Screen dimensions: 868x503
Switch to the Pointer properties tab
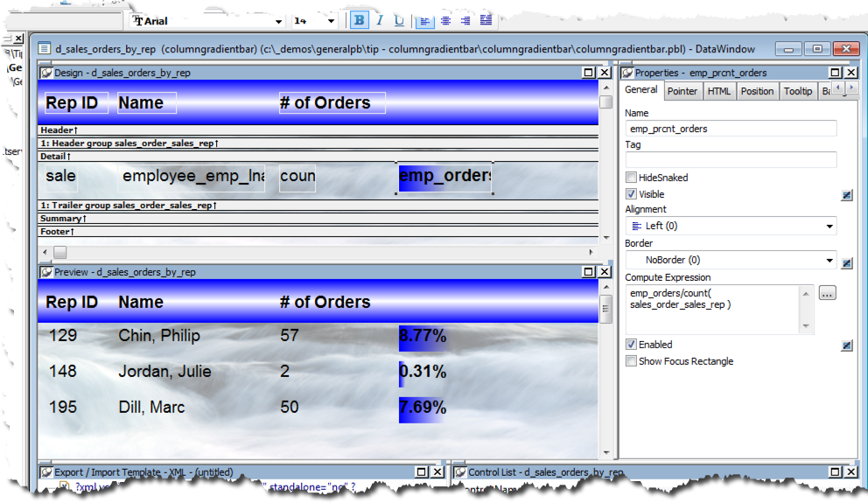coord(682,91)
